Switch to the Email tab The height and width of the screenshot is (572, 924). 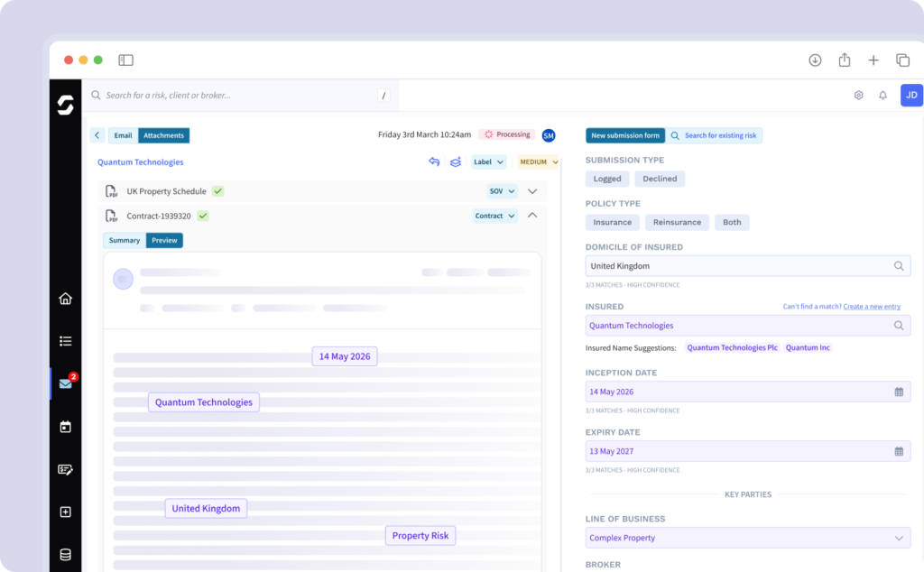pos(123,135)
